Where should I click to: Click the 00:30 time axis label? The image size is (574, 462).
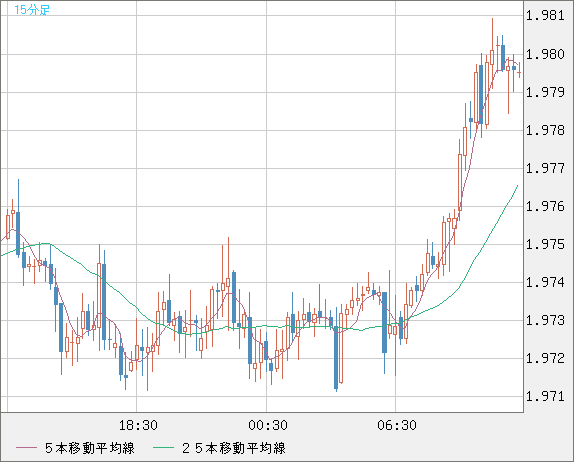(x=268, y=425)
